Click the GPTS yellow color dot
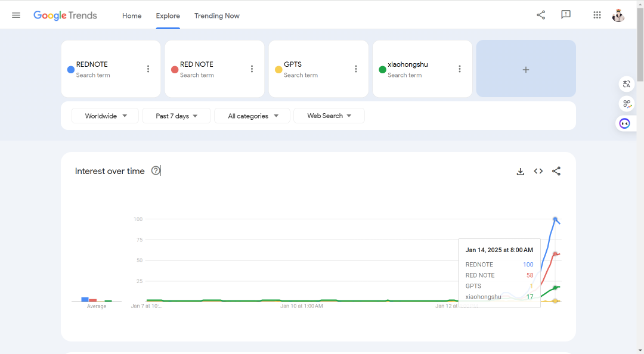The width and height of the screenshot is (644, 354). coord(278,70)
